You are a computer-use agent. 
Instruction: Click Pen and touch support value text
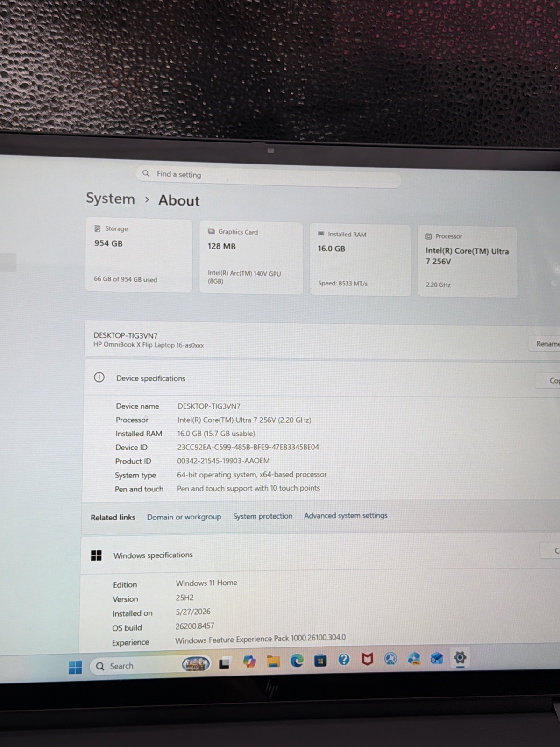point(248,488)
